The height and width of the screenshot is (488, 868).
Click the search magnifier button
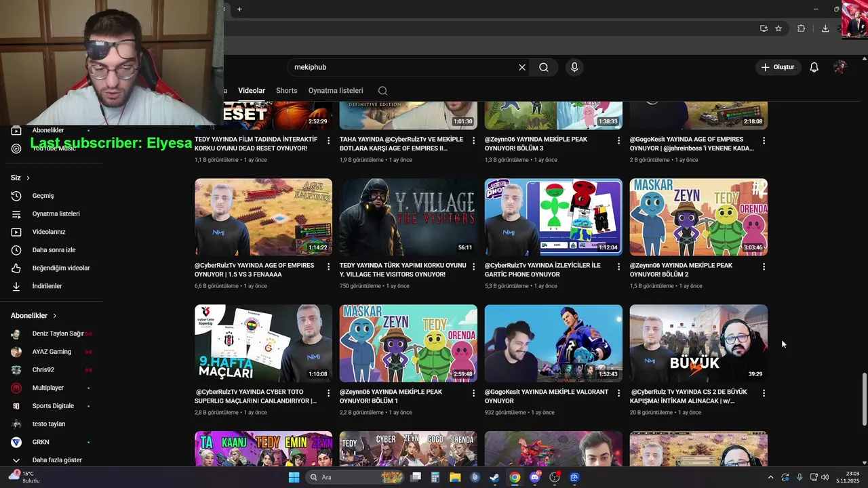point(544,67)
